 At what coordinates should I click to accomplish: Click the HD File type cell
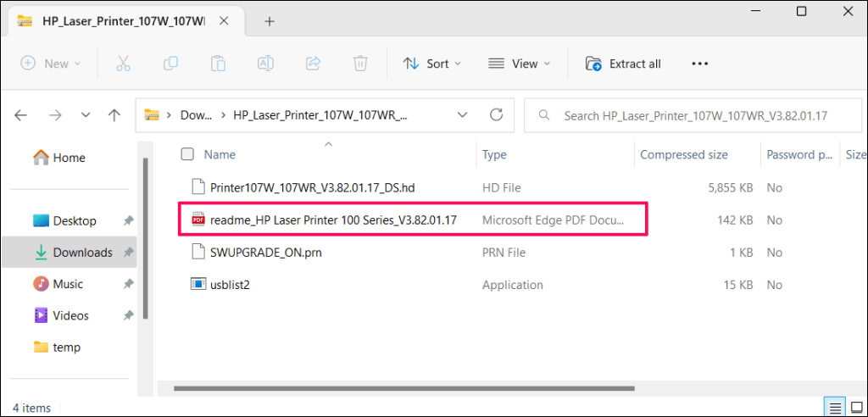point(501,187)
